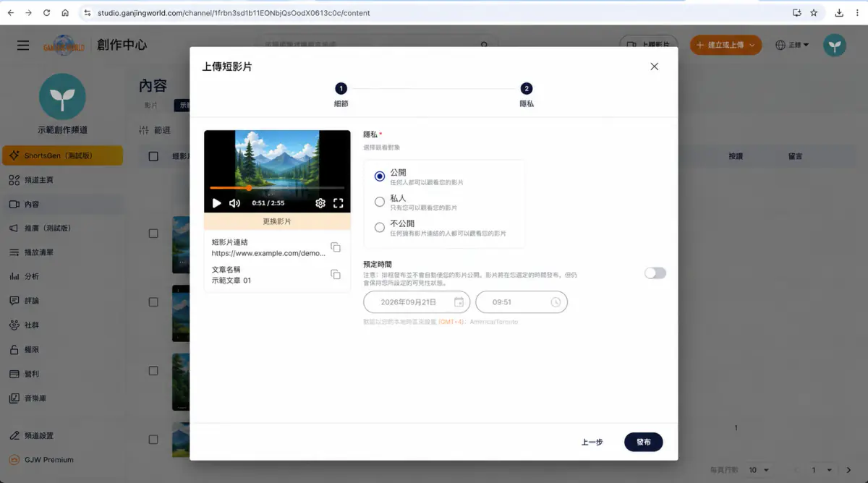The image size is (868, 483).
Task: Click the browser address bar URL
Action: point(234,12)
